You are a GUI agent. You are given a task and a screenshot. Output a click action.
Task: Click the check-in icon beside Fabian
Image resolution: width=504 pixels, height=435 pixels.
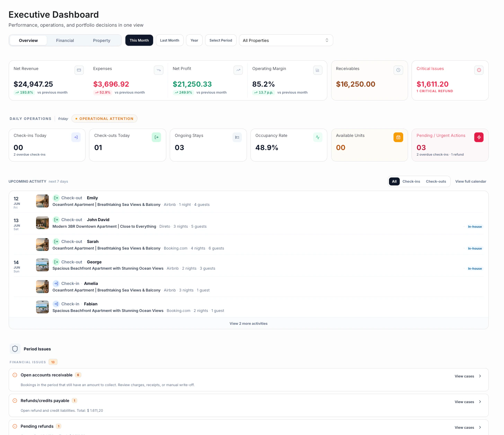[56, 304]
